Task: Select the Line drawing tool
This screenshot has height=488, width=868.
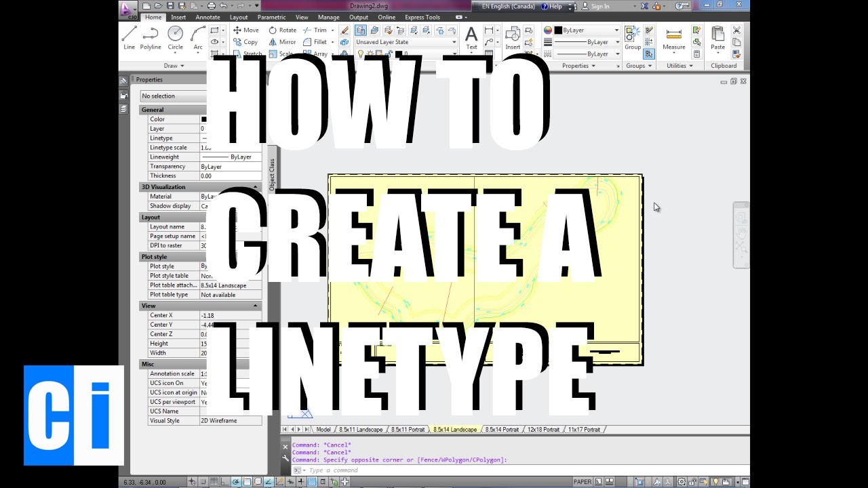Action: point(129,38)
